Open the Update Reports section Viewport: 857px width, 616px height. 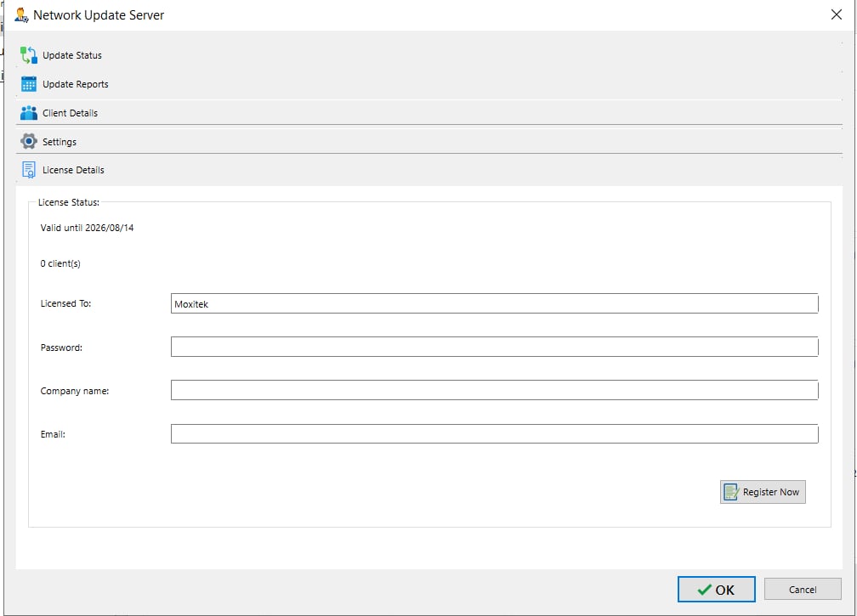pyautogui.click(x=76, y=84)
